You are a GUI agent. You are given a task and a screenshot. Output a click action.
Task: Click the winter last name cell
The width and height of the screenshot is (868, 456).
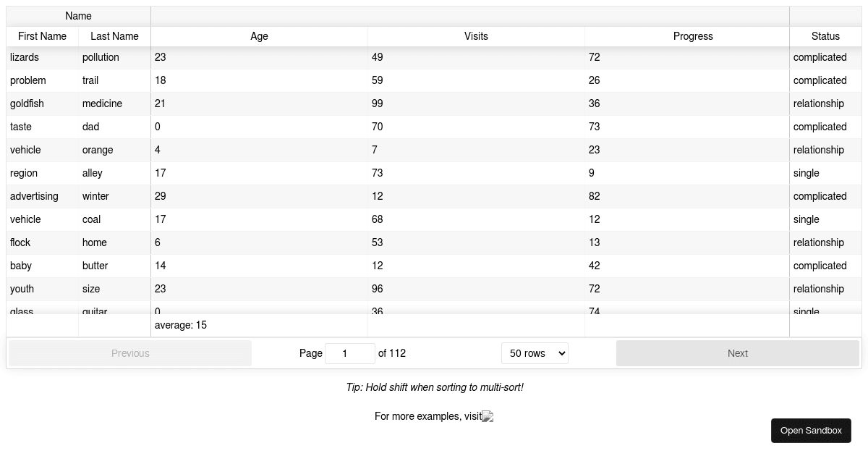coord(114,196)
